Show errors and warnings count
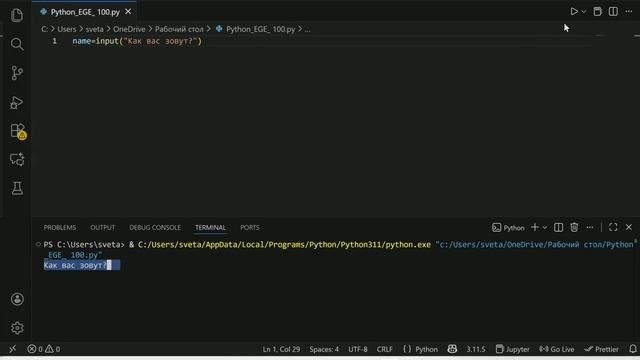640x360 pixels. [x=44, y=349]
